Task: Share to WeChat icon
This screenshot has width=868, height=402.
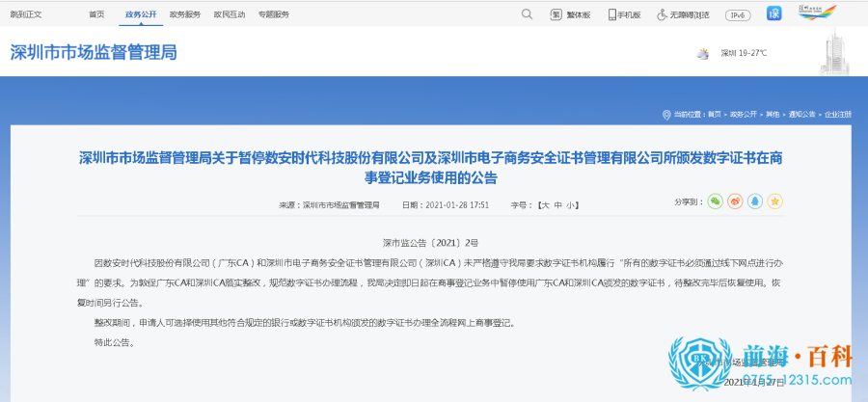Action: coord(716,201)
